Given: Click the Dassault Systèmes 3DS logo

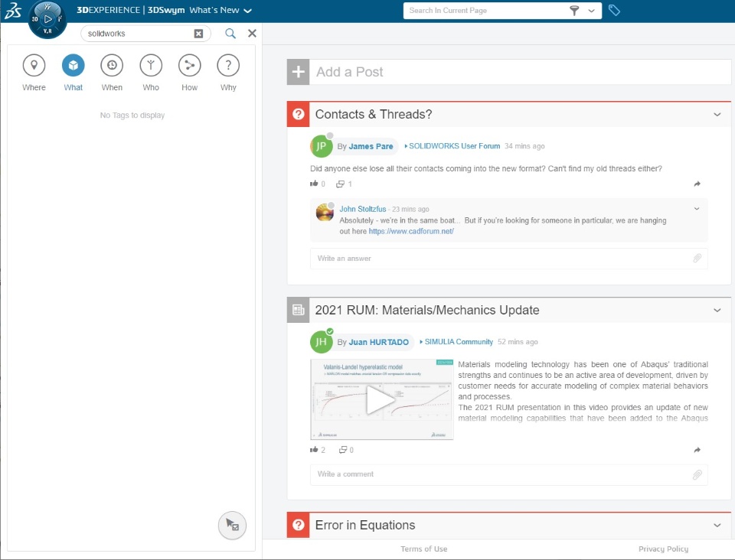Looking at the screenshot, I should (x=13, y=11).
